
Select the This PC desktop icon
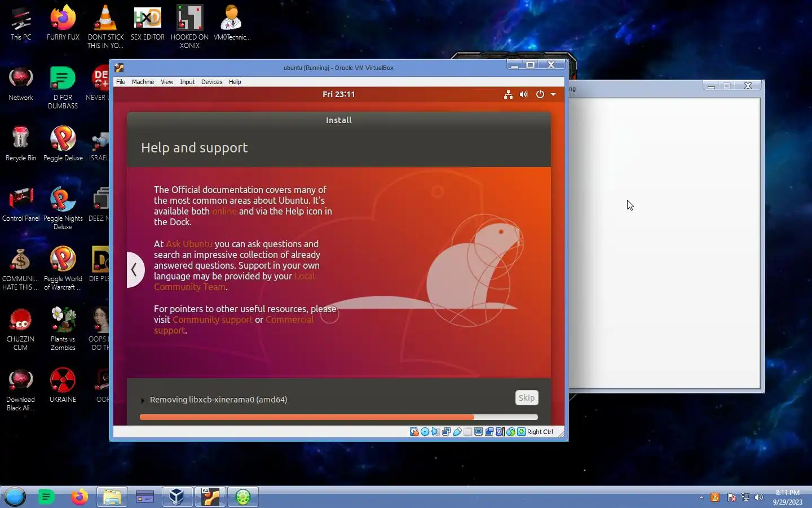[x=21, y=24]
